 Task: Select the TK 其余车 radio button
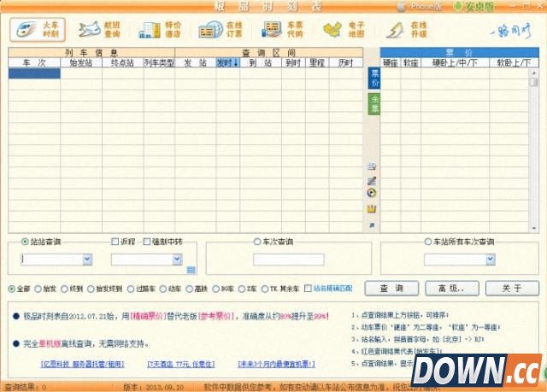pos(265,289)
